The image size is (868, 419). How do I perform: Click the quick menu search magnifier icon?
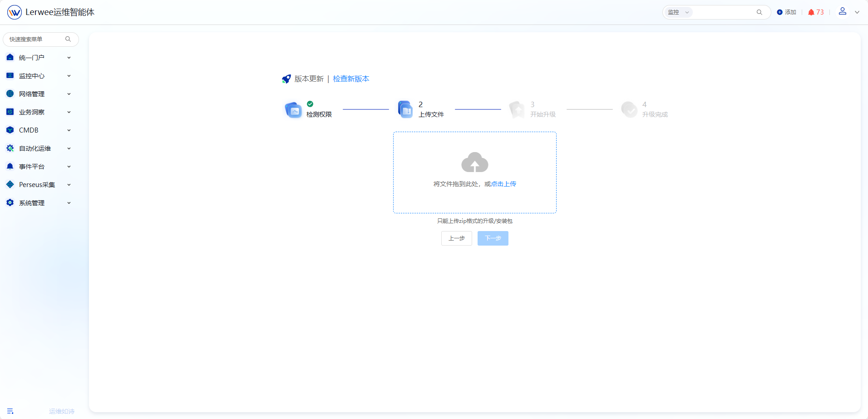(68, 39)
